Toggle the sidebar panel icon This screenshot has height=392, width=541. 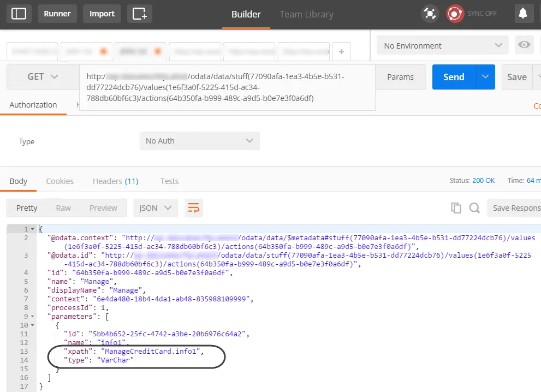point(19,14)
